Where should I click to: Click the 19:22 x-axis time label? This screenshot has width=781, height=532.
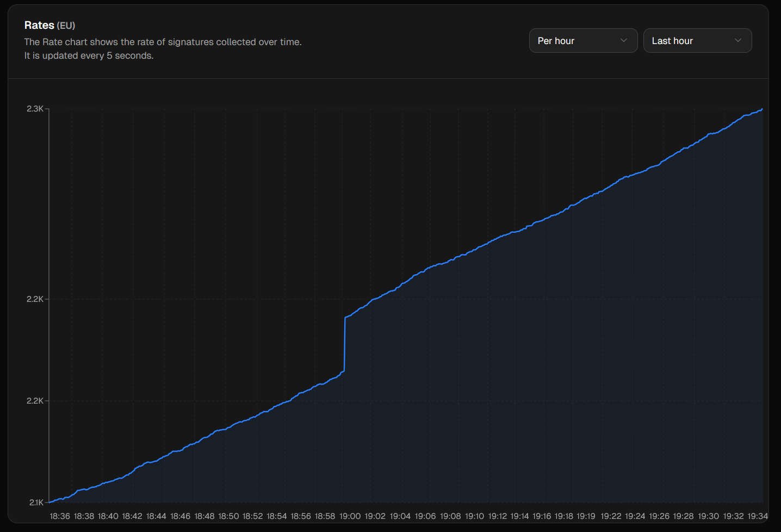click(611, 516)
